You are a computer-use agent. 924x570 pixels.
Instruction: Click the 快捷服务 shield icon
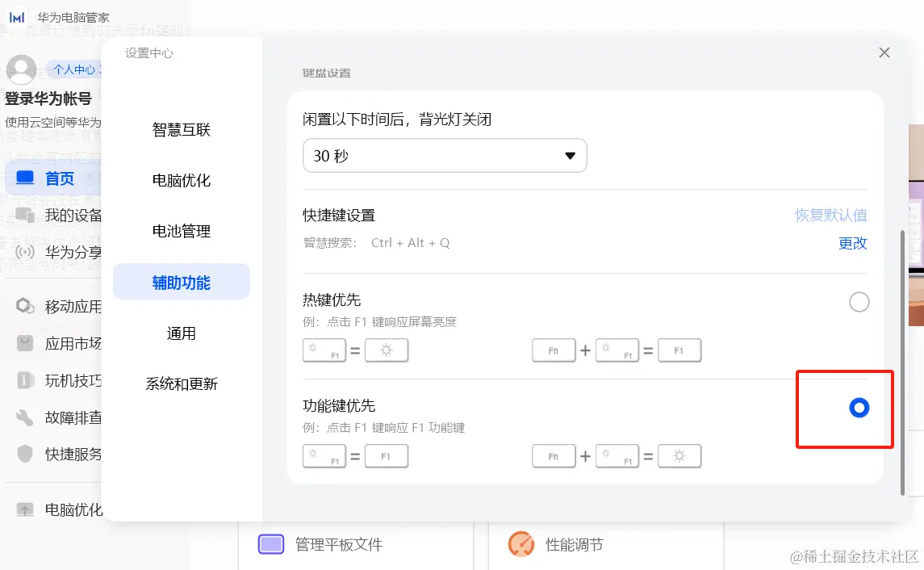pyautogui.click(x=25, y=454)
